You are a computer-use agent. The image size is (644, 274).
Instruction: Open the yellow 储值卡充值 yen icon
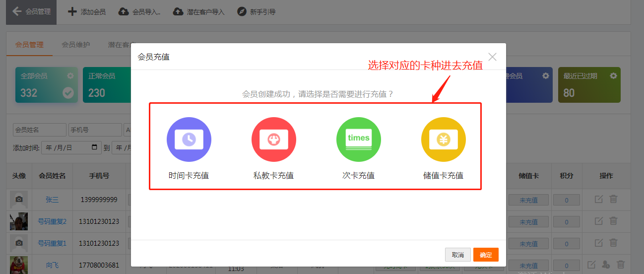pos(443,139)
